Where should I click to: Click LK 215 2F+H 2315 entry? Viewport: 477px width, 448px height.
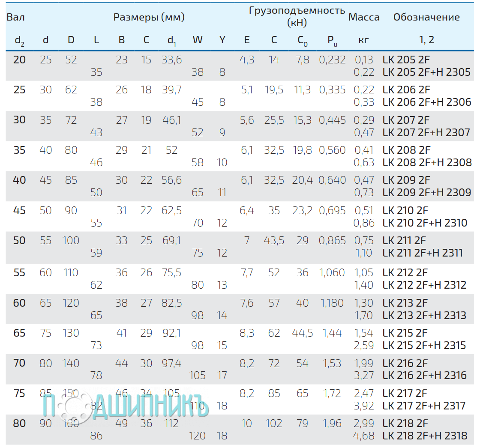(x=424, y=346)
